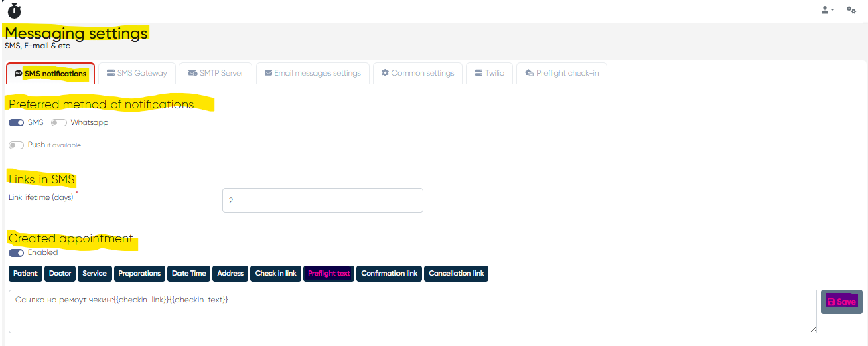
Task: Open the settings gears menu
Action: (851, 10)
